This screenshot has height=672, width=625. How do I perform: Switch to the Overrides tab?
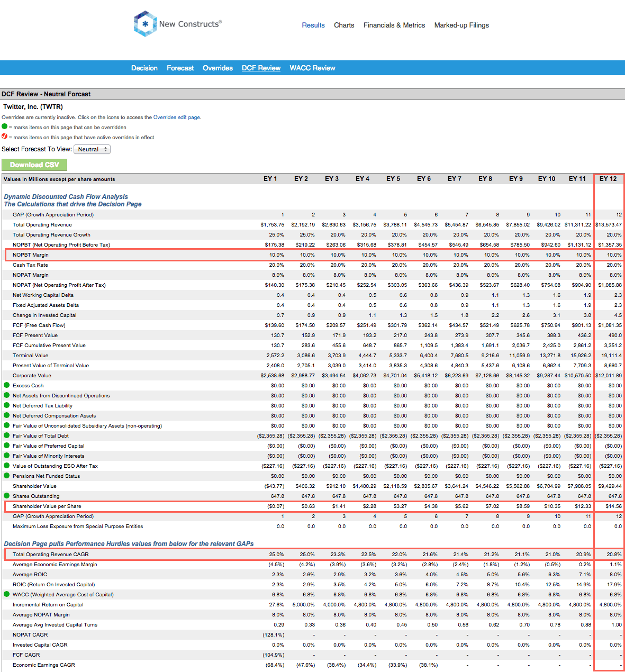click(218, 68)
